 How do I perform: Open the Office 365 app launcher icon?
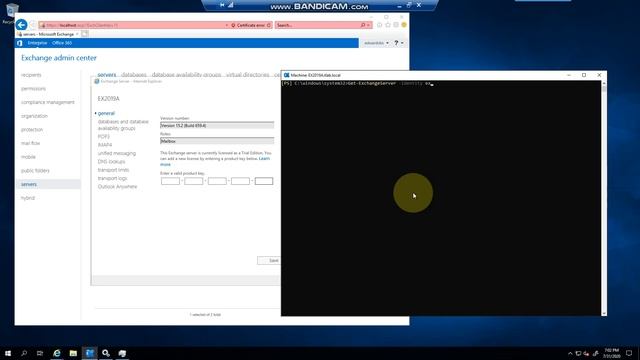tap(19, 43)
